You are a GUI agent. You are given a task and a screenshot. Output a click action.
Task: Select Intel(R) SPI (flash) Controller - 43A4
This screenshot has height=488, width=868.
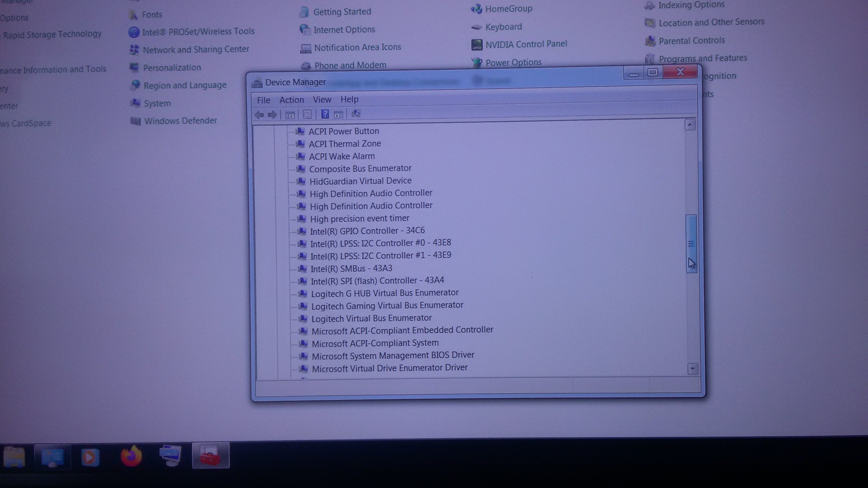(x=377, y=280)
